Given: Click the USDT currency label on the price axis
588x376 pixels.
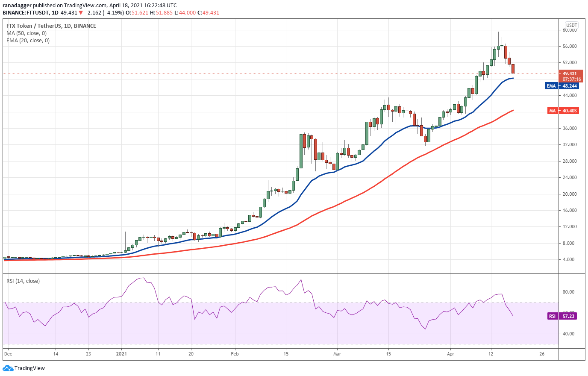Looking at the screenshot, I should [x=571, y=25].
